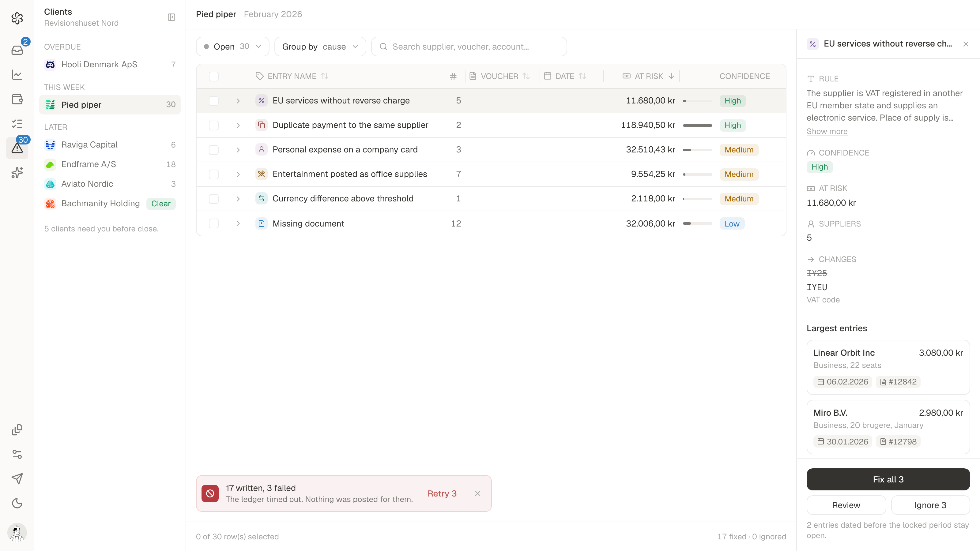This screenshot has height=551, width=980.
Task: Click the utensils icon on Entertainment row
Action: (x=261, y=174)
